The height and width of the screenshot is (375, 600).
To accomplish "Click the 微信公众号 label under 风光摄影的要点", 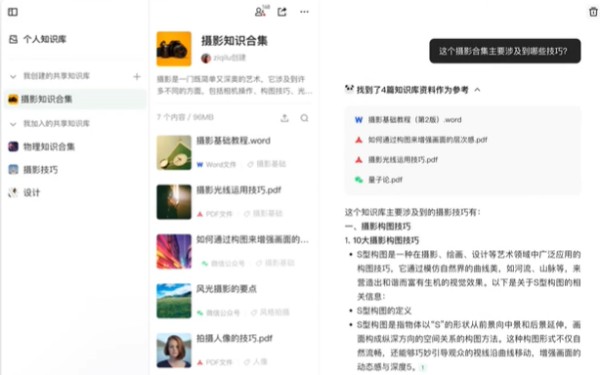I will (218, 313).
